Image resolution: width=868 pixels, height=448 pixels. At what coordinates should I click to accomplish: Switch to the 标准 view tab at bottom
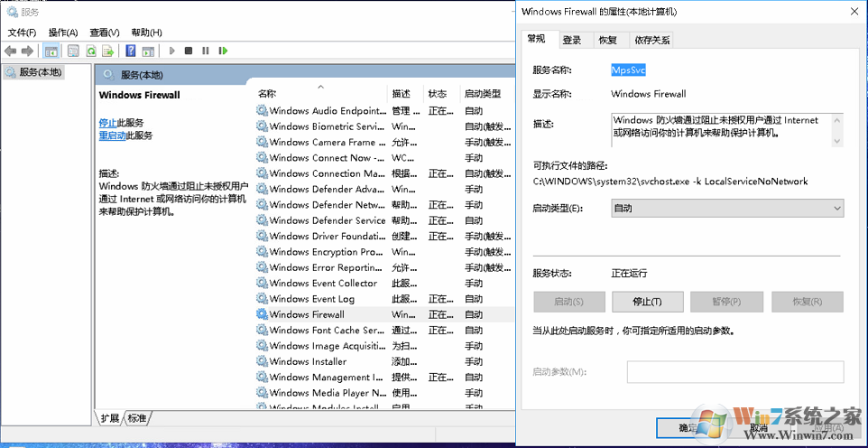(137, 418)
